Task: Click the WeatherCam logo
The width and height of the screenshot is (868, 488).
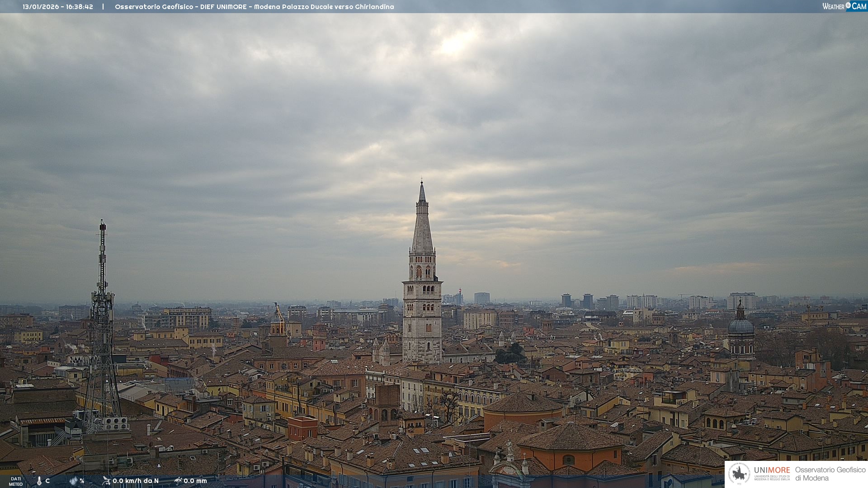Action: [x=844, y=6]
